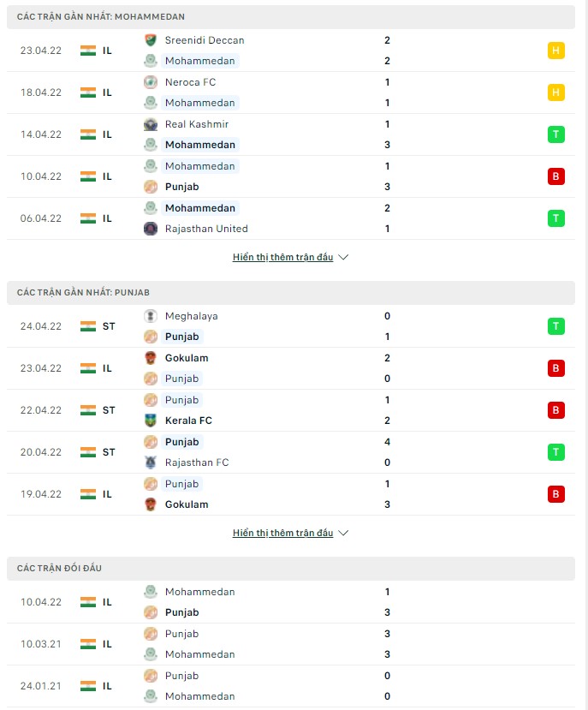Viewport: 588px width, 710px height.
Task: Click the 20.04.22 Punjab vs Rajasthan FC row
Action: pos(291,452)
